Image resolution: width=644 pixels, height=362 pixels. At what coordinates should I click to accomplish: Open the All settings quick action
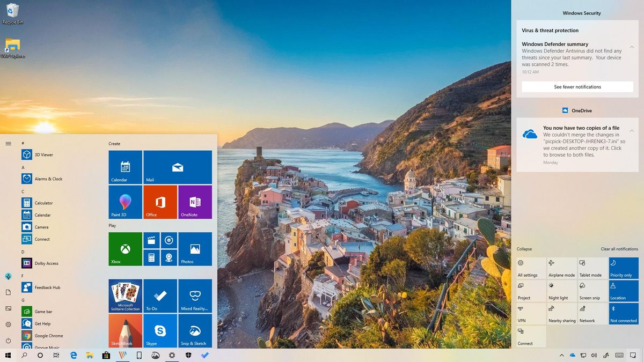(x=531, y=268)
